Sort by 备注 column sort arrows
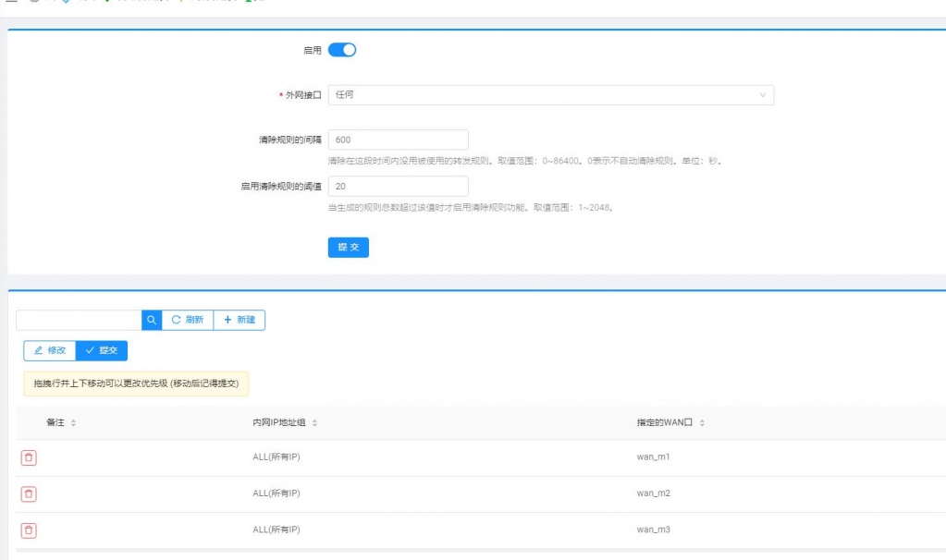 tap(73, 422)
